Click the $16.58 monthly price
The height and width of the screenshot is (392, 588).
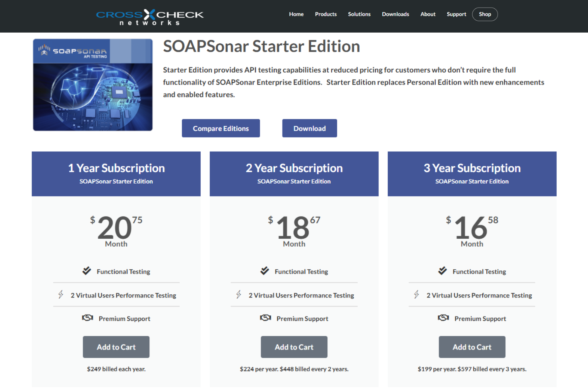coord(472,227)
